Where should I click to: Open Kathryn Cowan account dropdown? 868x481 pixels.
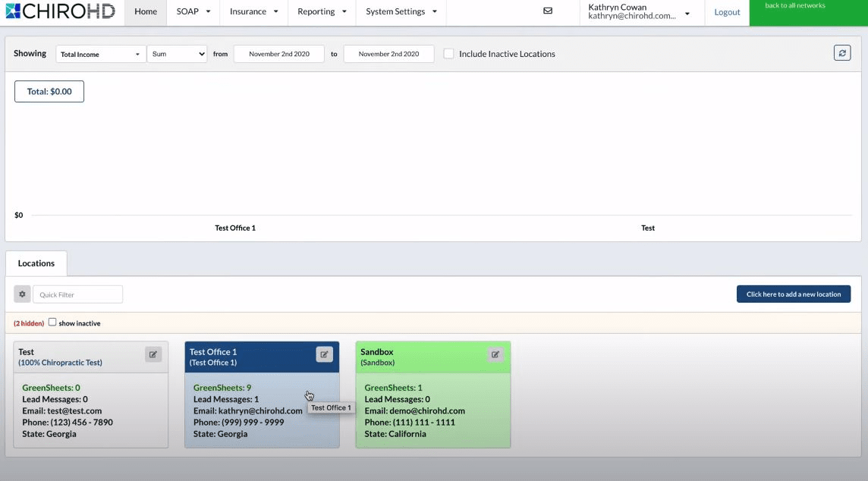639,12
